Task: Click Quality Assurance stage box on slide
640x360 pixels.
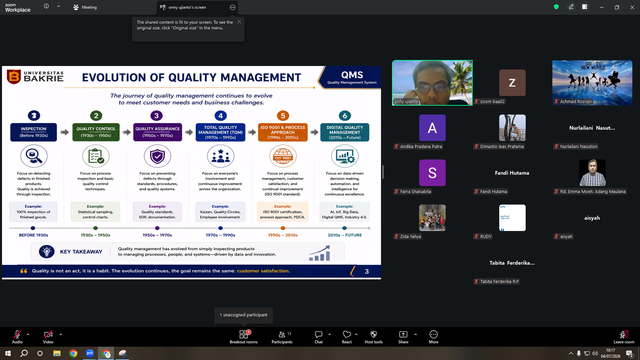Action: [158, 132]
